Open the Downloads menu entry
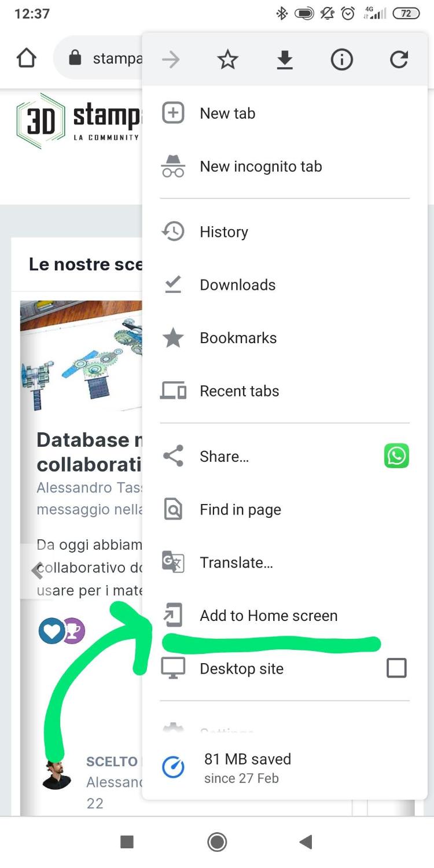The image size is (434, 868). pyautogui.click(x=237, y=285)
